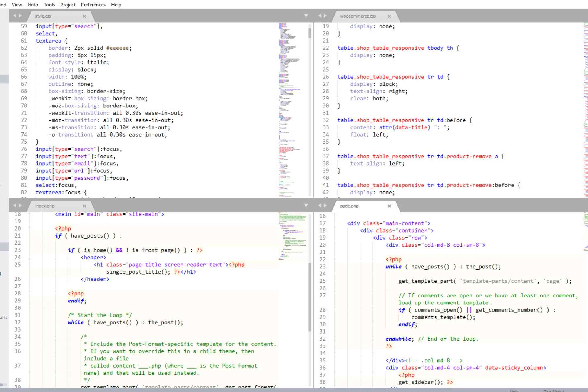Click '</header>' closing tag in index.php
Image resolution: width=588 pixels, height=392 pixels.
tap(95, 279)
